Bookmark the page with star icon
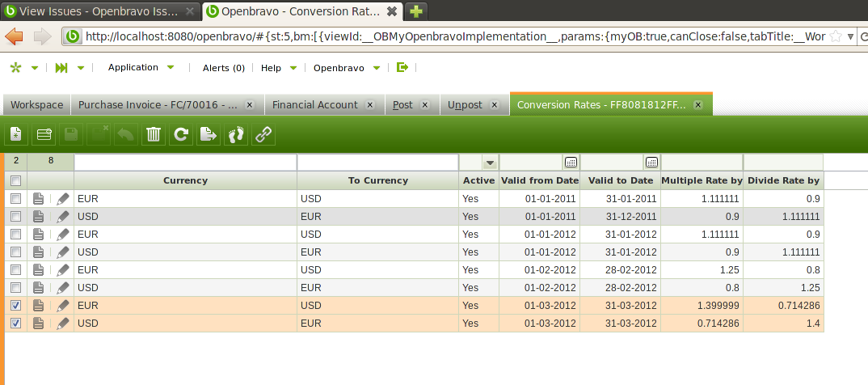This screenshot has width=868, height=385. [836, 36]
